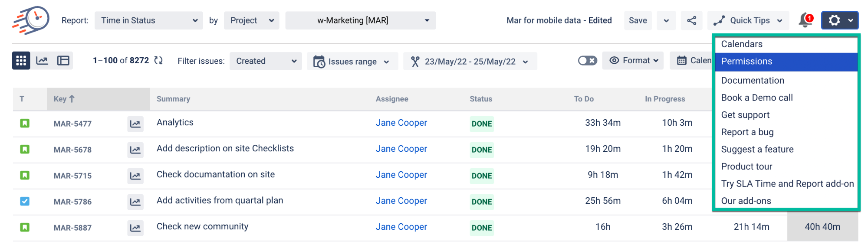868x248 pixels.
Task: Click the Assignee column header
Action: [x=392, y=99]
